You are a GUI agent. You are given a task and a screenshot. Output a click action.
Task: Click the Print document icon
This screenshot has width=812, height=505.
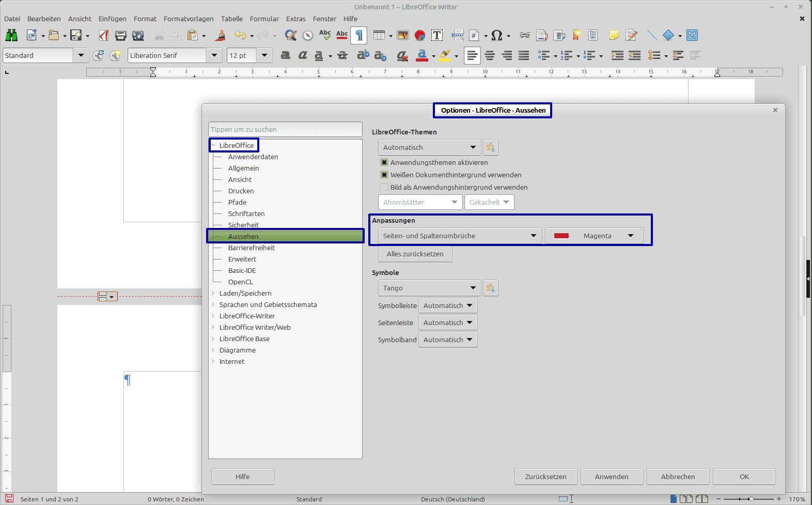point(121,35)
